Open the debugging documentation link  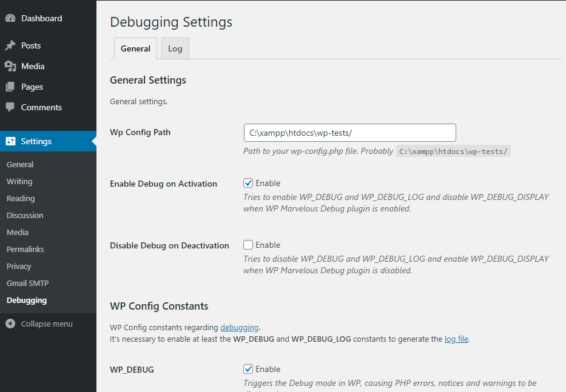coord(240,328)
